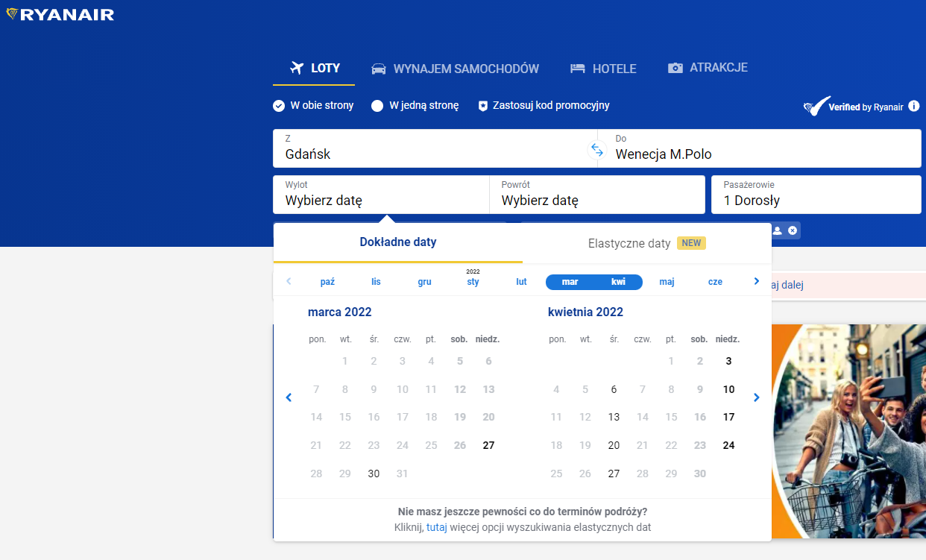
Task: Click the camera icon for attractions
Action: pos(675,68)
